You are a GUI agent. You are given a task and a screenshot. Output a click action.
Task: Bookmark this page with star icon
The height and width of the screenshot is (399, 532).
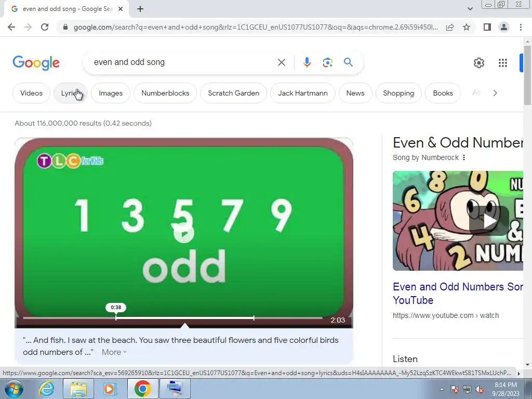coord(467,27)
